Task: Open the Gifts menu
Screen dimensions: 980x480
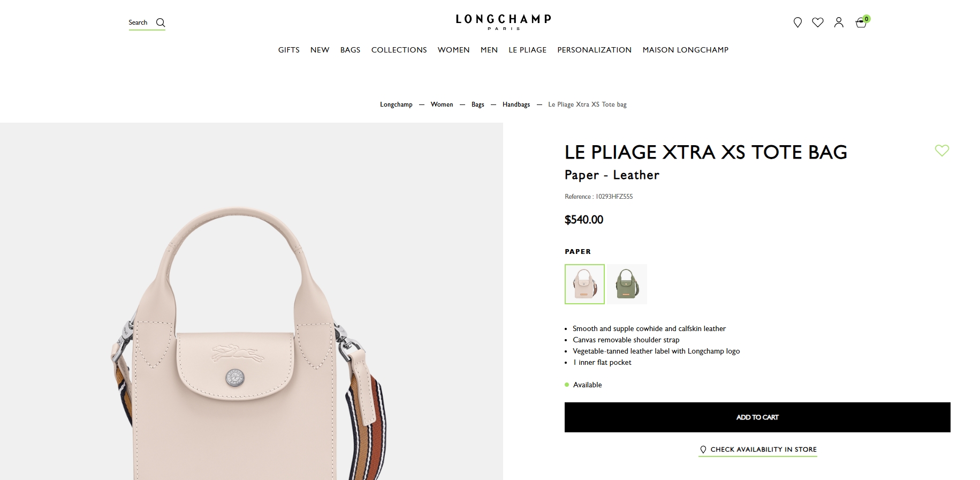Action: tap(289, 50)
